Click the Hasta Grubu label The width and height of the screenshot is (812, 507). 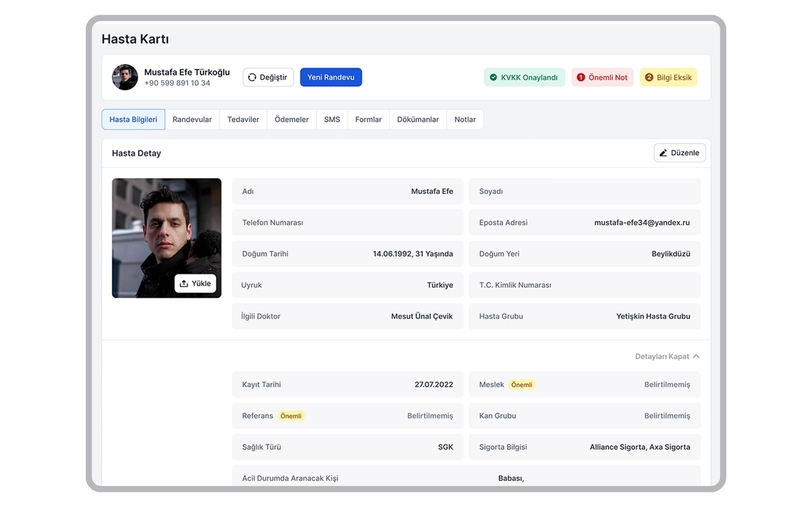click(501, 316)
